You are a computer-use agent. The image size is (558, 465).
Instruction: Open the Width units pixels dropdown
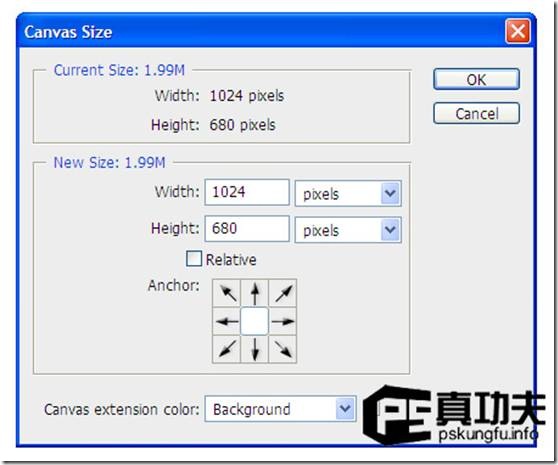tap(348, 194)
